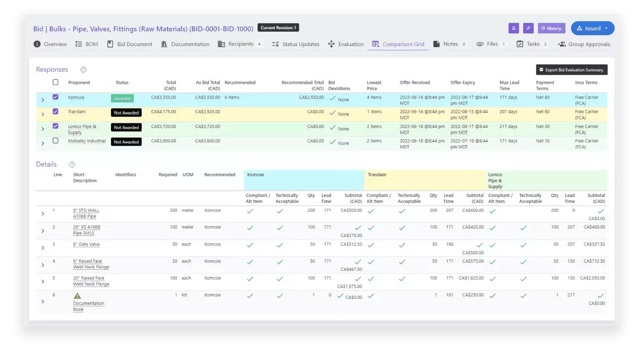Open the Group Approvals tab
Image resolution: width=644 pixels, height=351 pixels.
point(584,44)
